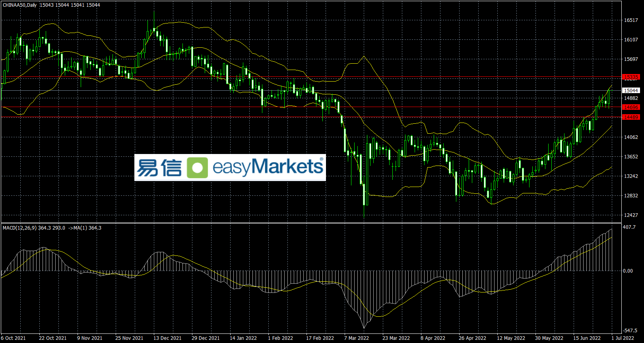The width and height of the screenshot is (644, 343).
Task: Select the red 14489 price level label
Action: pos(631,117)
